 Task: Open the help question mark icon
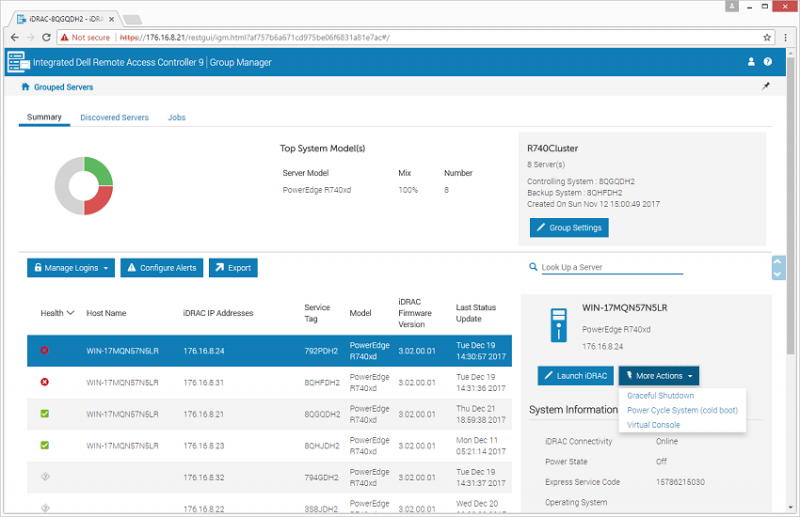click(768, 62)
